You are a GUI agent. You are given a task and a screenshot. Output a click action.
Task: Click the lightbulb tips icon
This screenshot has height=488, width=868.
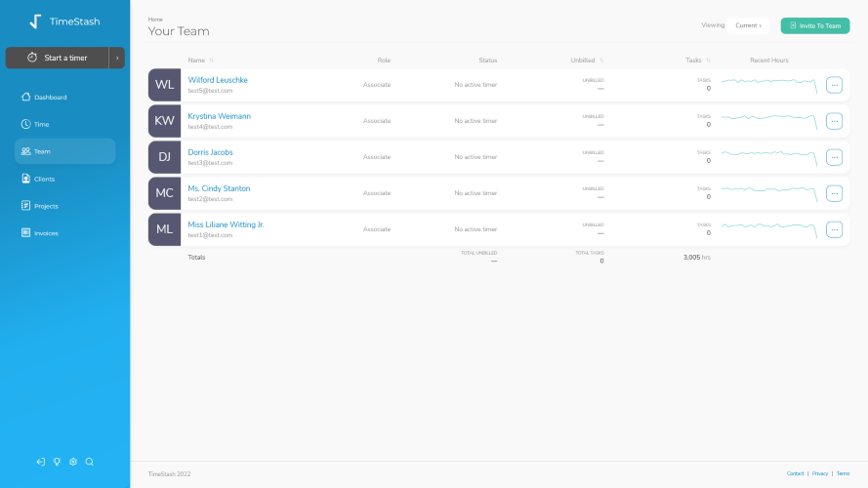(57, 462)
